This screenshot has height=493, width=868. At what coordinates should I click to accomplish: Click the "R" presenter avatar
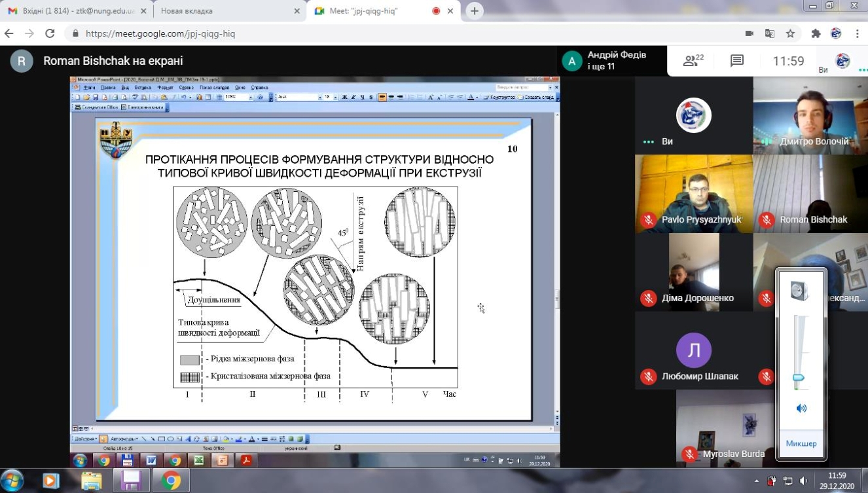point(22,61)
